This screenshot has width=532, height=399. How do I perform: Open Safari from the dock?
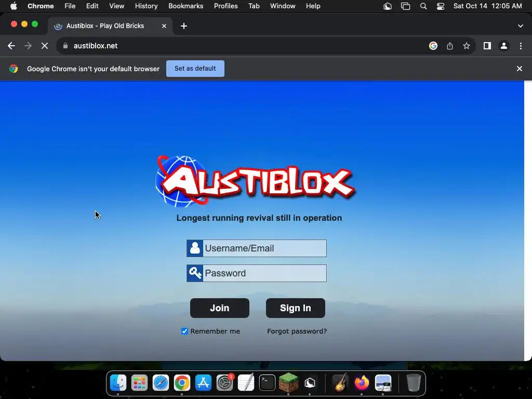[x=161, y=383]
